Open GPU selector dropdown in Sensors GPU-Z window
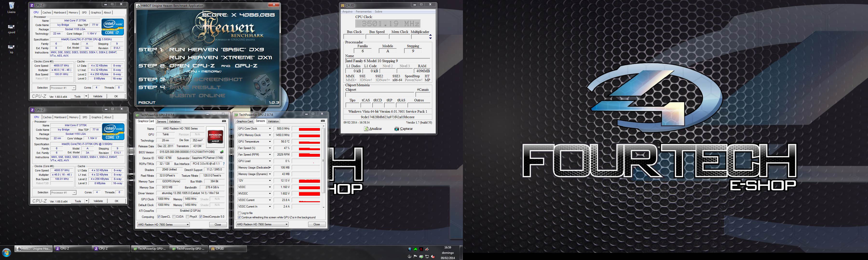 (262, 224)
